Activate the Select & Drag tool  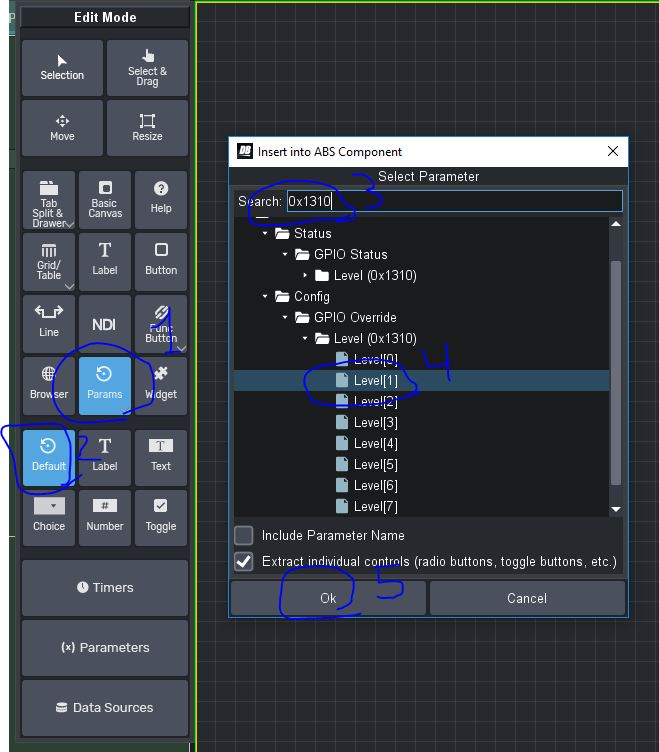coord(147,68)
